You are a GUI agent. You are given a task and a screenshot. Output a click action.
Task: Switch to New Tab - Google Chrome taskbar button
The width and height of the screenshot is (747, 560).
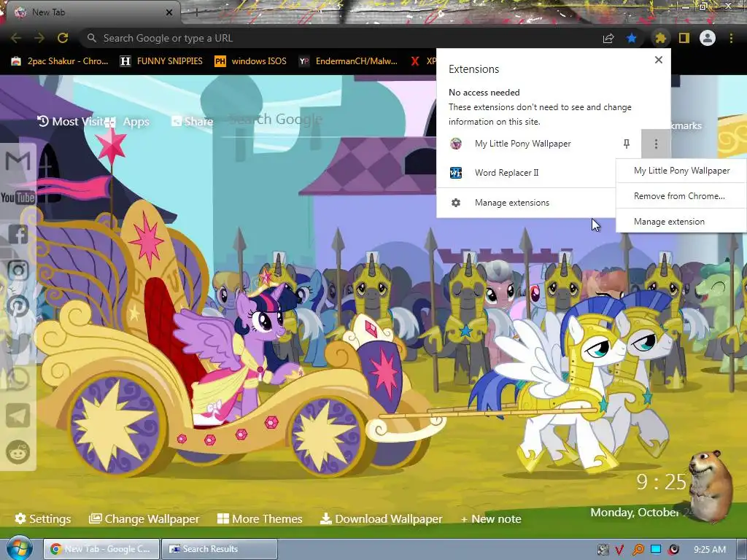click(101, 549)
